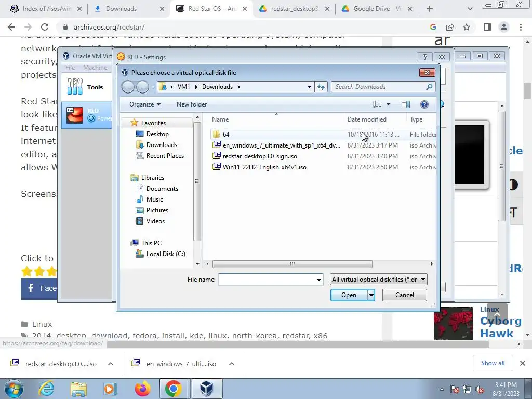532x399 pixels.
Task: Switch to redstar_desktop3 Drive tab
Action: (294, 9)
